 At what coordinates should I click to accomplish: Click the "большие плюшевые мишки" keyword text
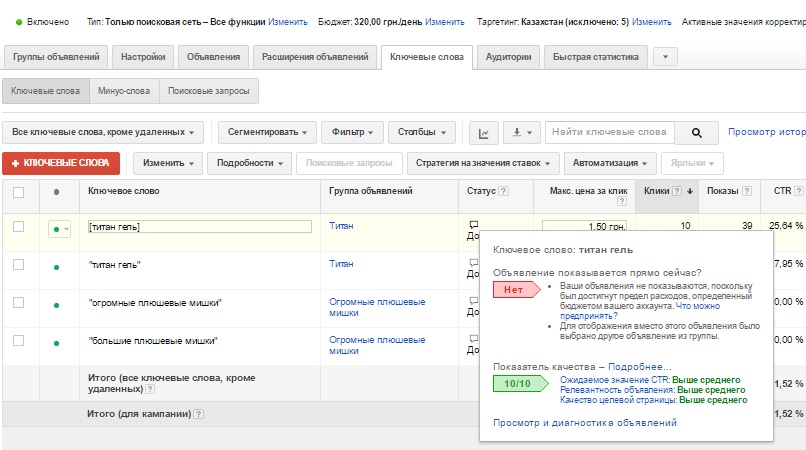153,341
